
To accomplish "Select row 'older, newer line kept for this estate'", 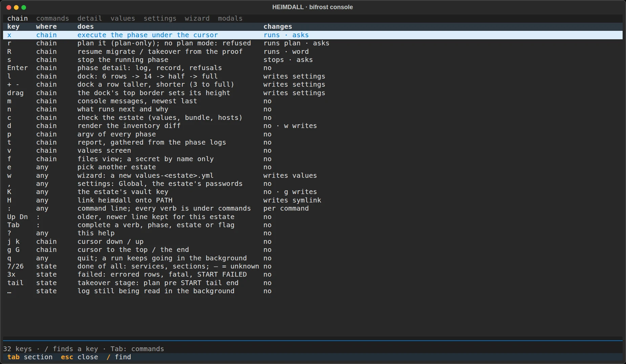I will point(313,217).
